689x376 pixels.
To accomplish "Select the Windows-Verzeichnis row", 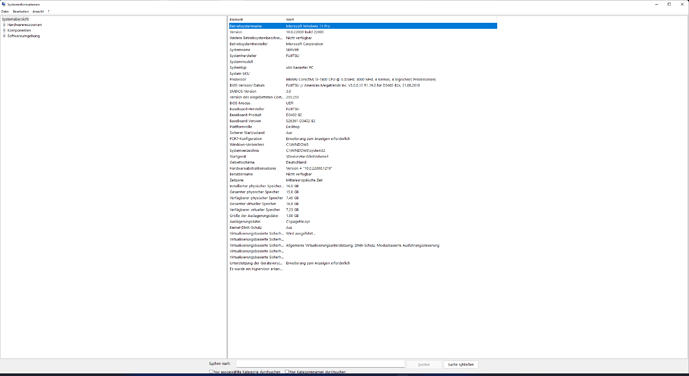I will pos(363,145).
